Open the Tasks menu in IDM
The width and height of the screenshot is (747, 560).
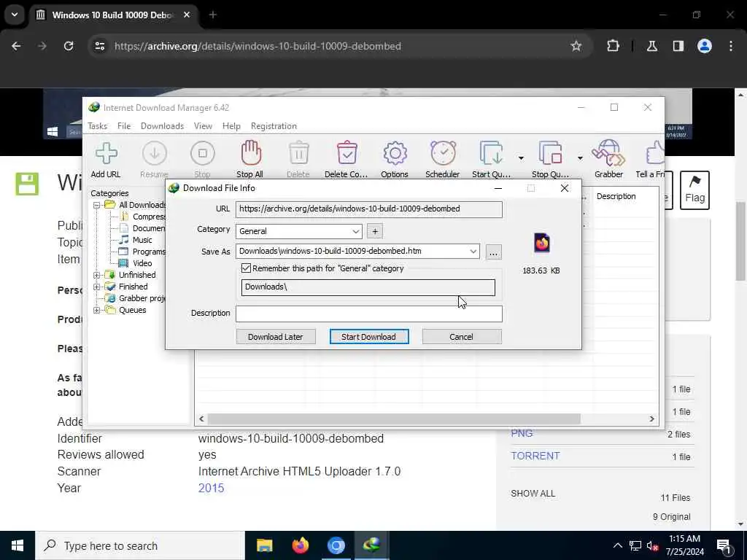[x=98, y=126]
